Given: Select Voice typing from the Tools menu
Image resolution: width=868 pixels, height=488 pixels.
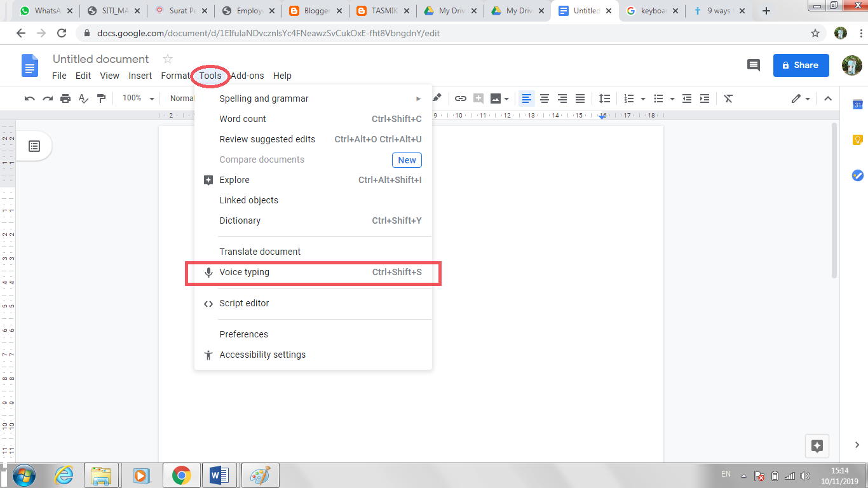Looking at the screenshot, I should tap(244, 272).
